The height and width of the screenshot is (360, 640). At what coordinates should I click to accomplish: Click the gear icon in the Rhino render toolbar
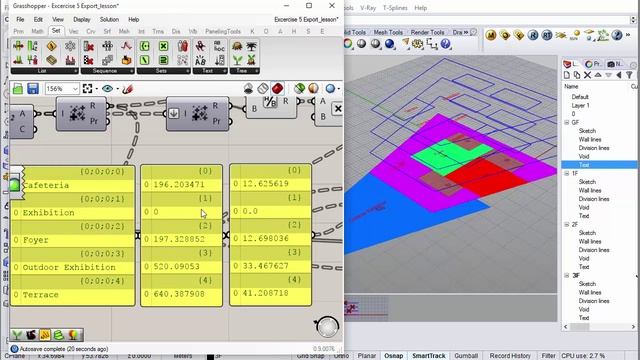[x=418, y=44]
